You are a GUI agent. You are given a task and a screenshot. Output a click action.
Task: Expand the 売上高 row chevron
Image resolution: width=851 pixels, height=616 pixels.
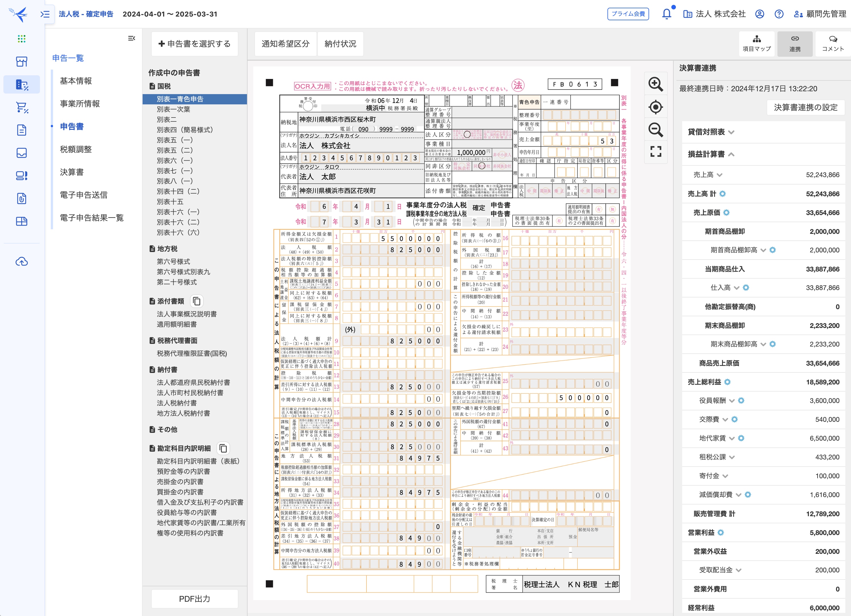click(719, 175)
